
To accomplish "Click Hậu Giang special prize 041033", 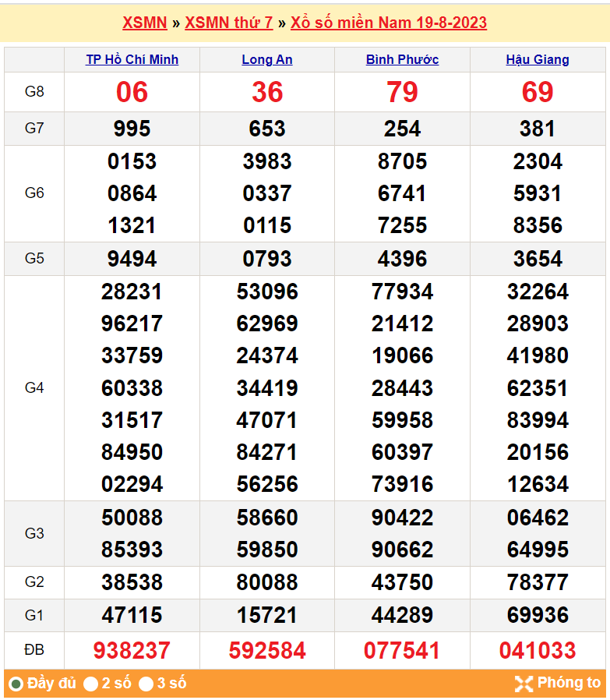I will 538,650.
